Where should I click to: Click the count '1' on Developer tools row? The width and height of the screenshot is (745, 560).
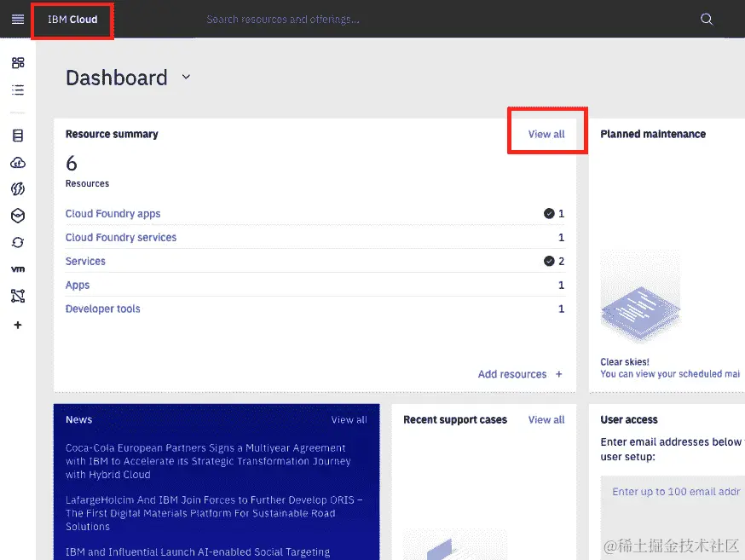pos(561,309)
